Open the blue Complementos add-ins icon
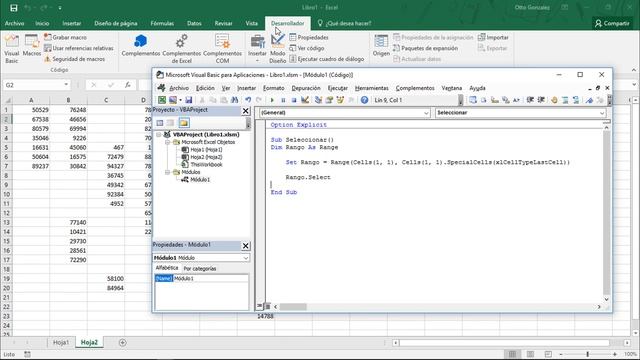640x360 pixels. pyautogui.click(x=140, y=45)
